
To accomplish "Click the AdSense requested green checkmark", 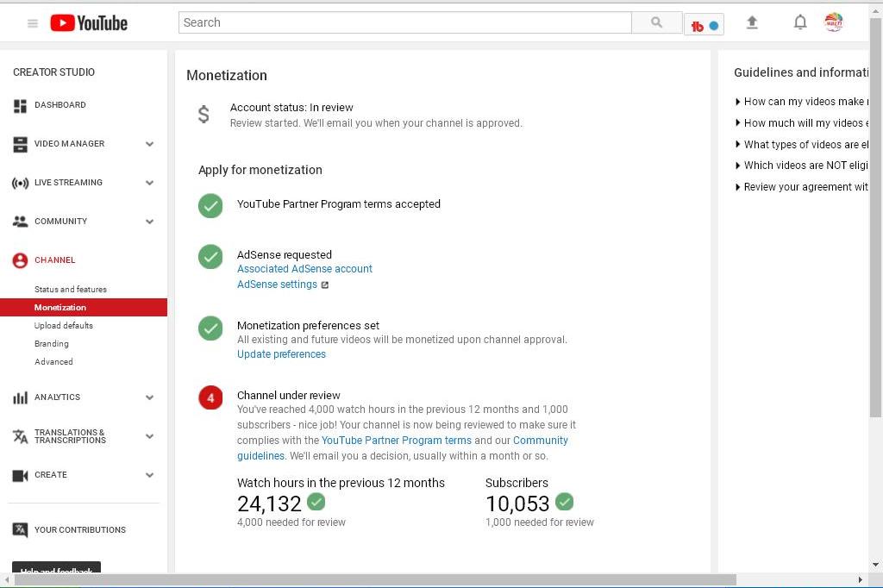I will (210, 257).
